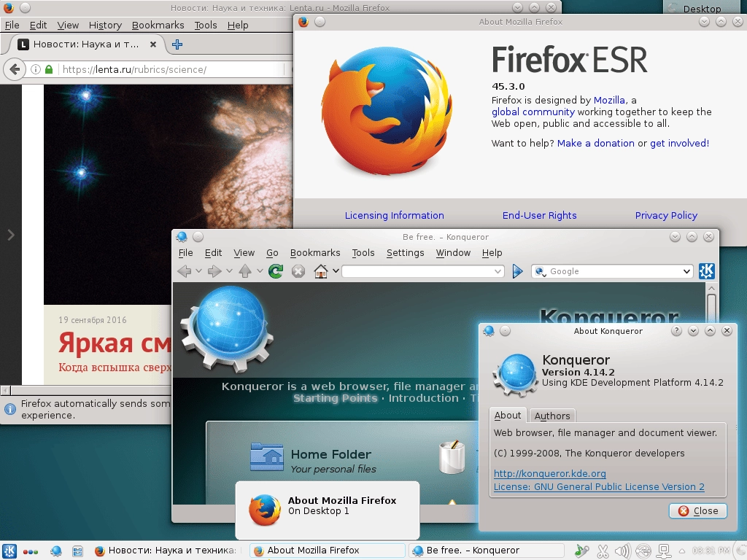This screenshot has height=560, width=747.
Task: Open Konqueror Up directory dropdown arrow
Action: point(260,271)
